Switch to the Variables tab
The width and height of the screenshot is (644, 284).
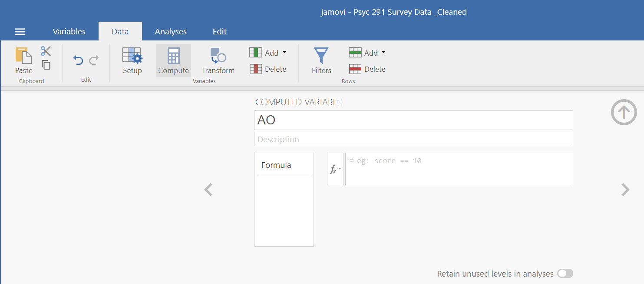pyautogui.click(x=69, y=31)
